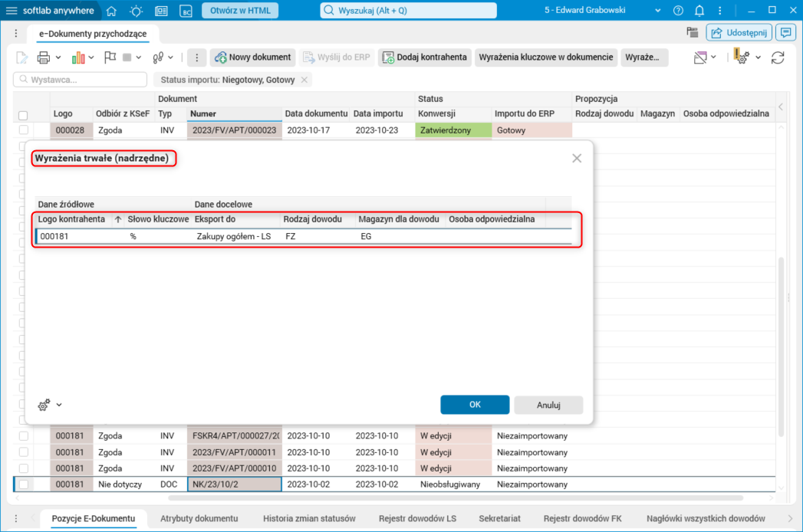The image size is (803, 532).
Task: Click the edit document pencil icon
Action: (x=21, y=57)
